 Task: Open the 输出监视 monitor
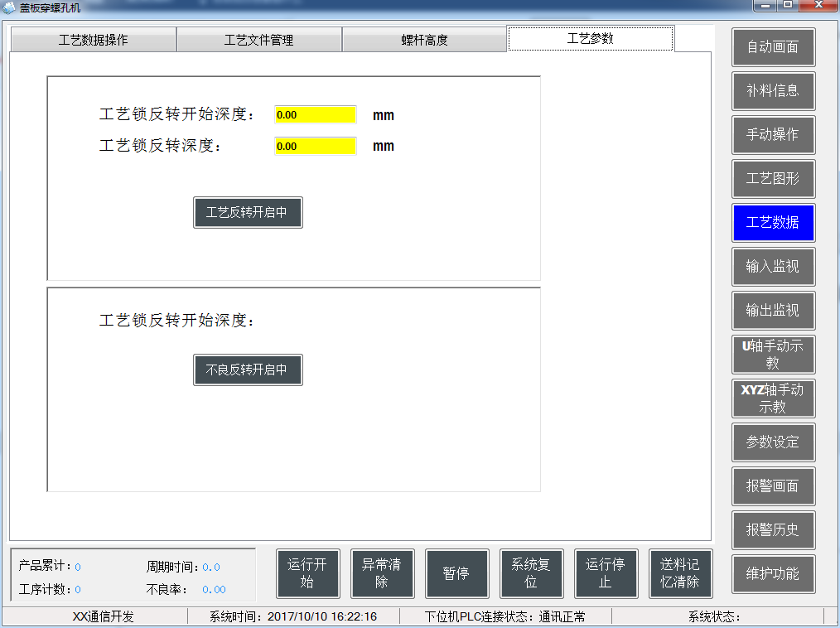pyautogui.click(x=773, y=311)
